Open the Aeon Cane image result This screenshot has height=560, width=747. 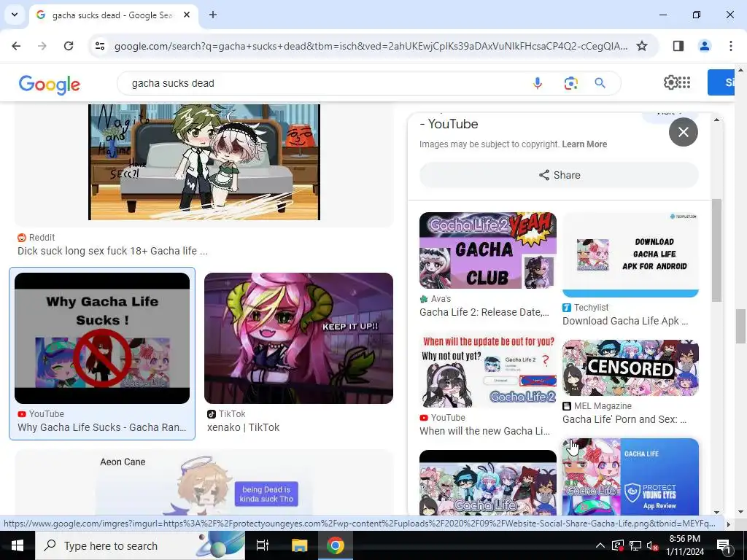point(204,483)
